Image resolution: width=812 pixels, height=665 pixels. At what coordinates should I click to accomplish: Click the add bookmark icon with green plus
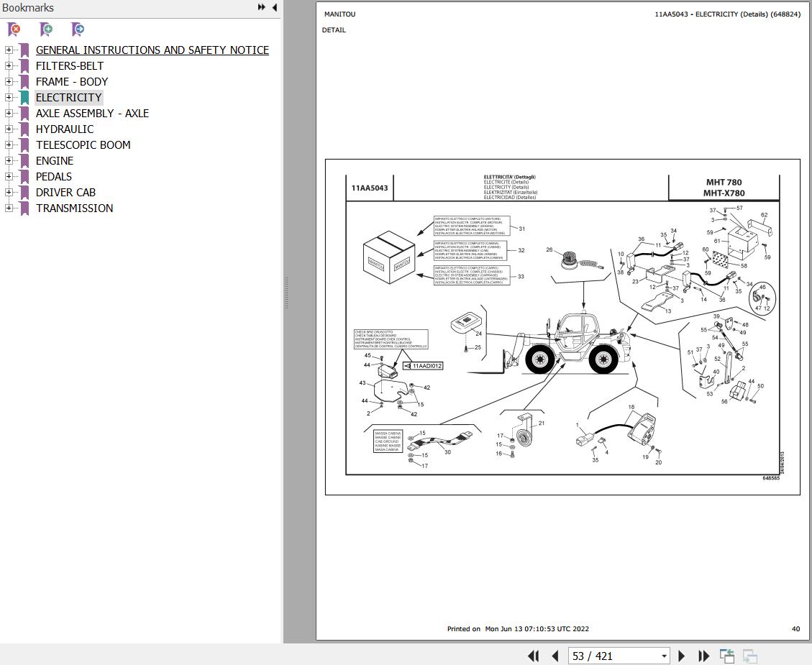tap(46, 29)
